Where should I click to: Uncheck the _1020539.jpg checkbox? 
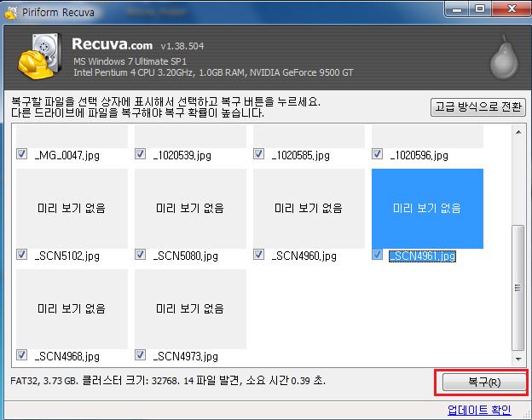click(140, 154)
